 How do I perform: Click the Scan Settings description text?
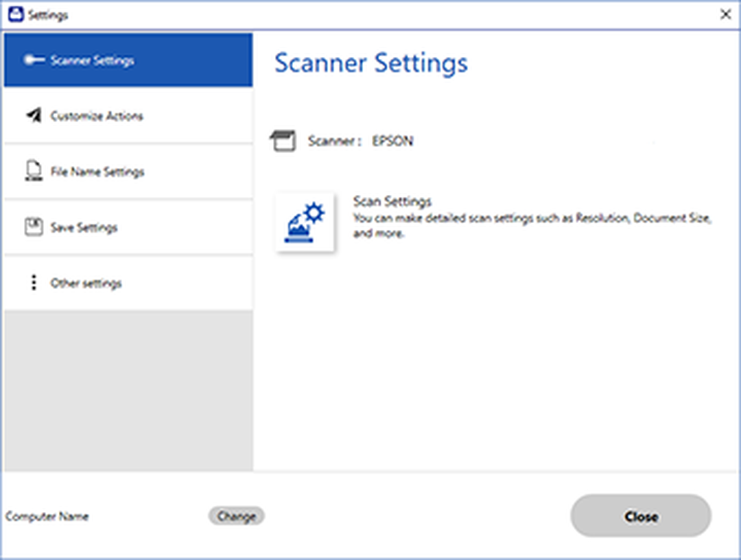click(532, 225)
